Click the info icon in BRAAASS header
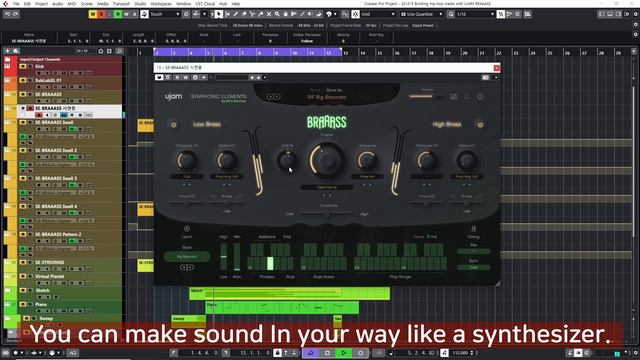The image size is (640, 360). [480, 97]
